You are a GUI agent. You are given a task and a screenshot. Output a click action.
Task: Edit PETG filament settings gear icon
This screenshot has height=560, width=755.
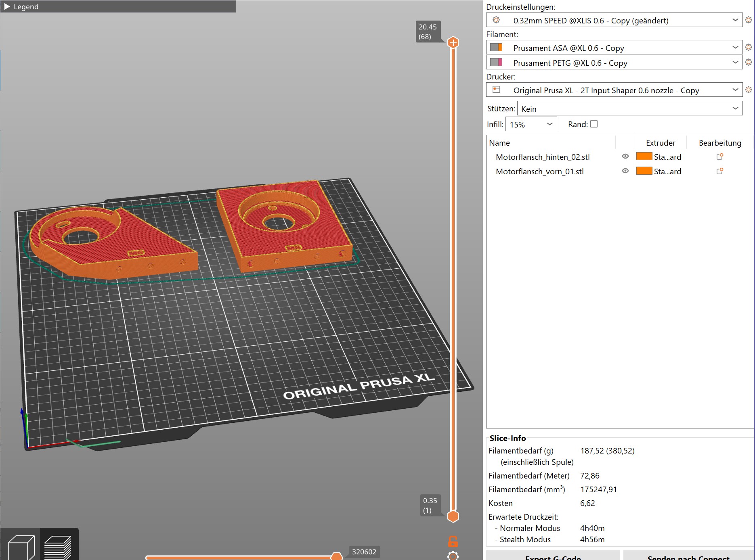[749, 62]
